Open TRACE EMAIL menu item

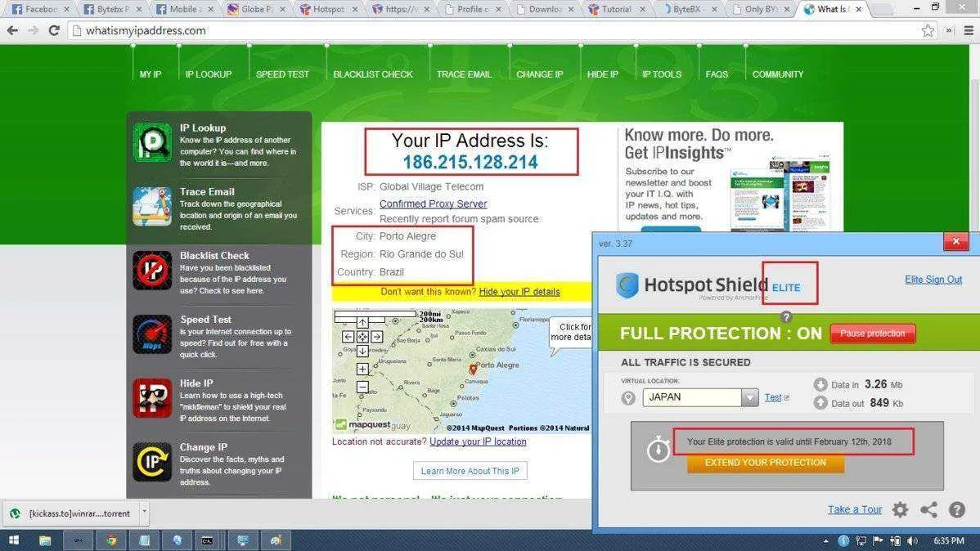coord(465,74)
